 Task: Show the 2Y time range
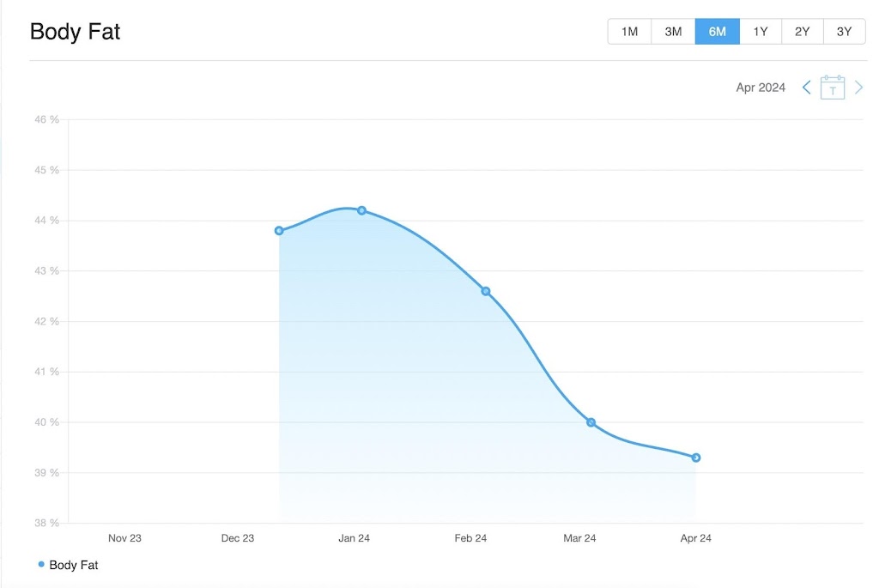803,32
